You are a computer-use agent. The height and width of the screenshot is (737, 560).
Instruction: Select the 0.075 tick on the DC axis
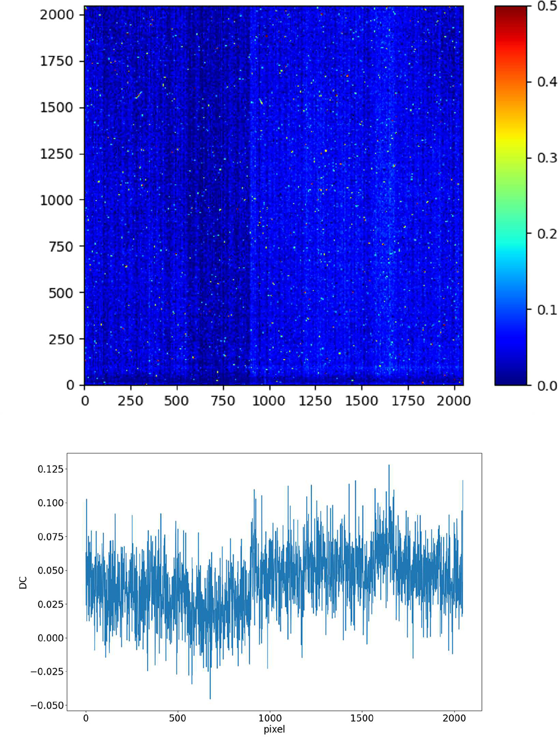point(50,537)
